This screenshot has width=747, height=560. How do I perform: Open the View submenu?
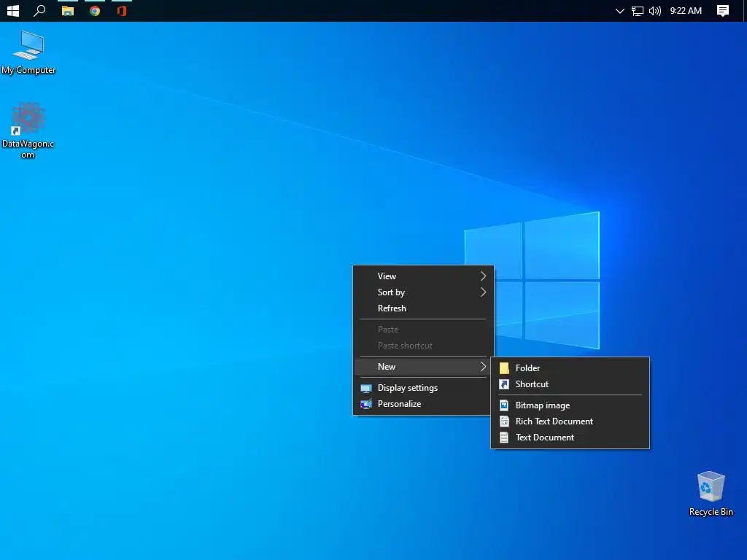point(423,276)
